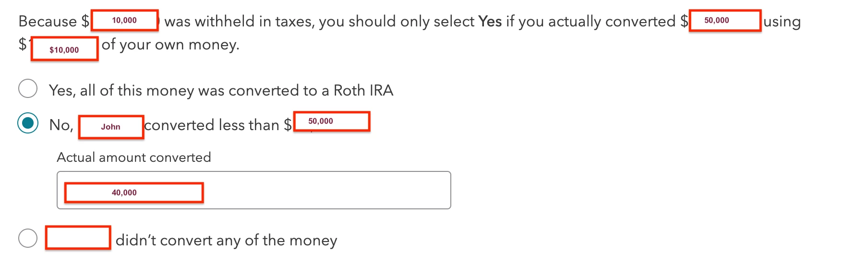
Task: Click the 'didn't convert any of the money' label
Action: (227, 240)
